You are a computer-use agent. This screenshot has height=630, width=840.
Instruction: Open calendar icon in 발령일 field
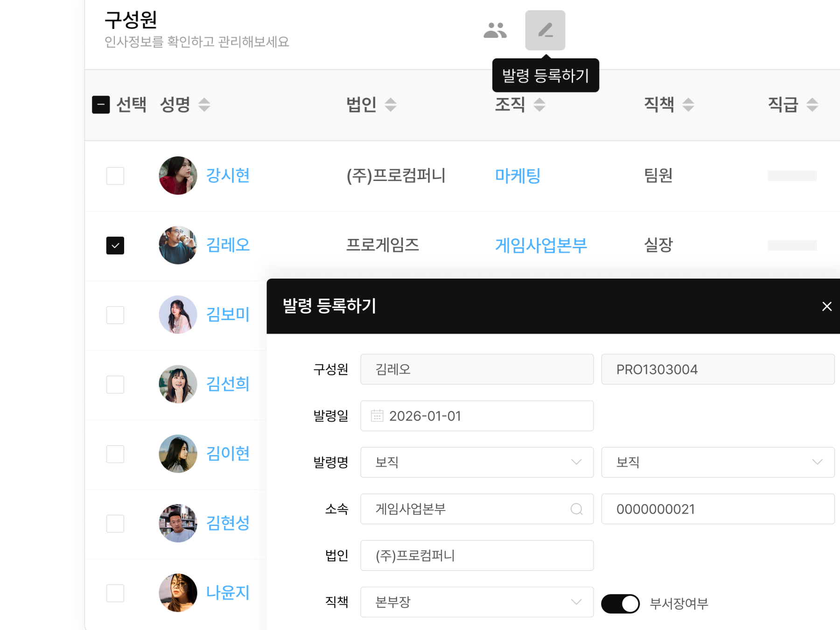[x=376, y=416]
